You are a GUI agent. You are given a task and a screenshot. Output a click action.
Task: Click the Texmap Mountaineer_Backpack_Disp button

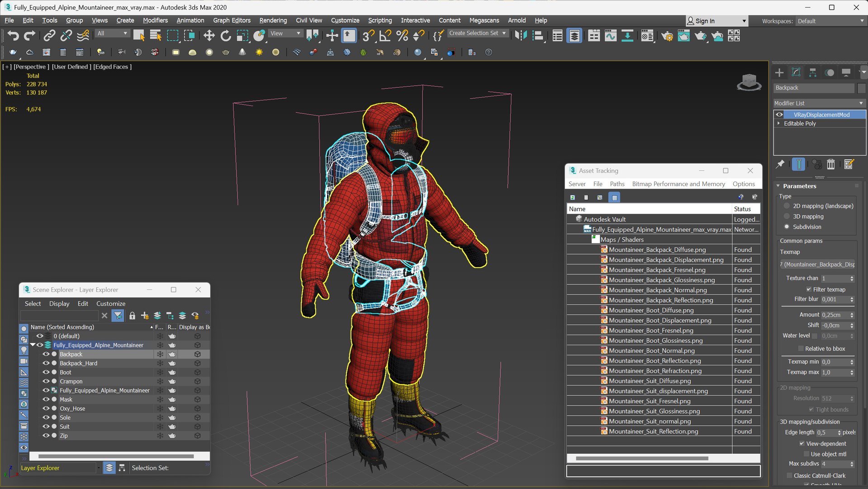pyautogui.click(x=817, y=264)
